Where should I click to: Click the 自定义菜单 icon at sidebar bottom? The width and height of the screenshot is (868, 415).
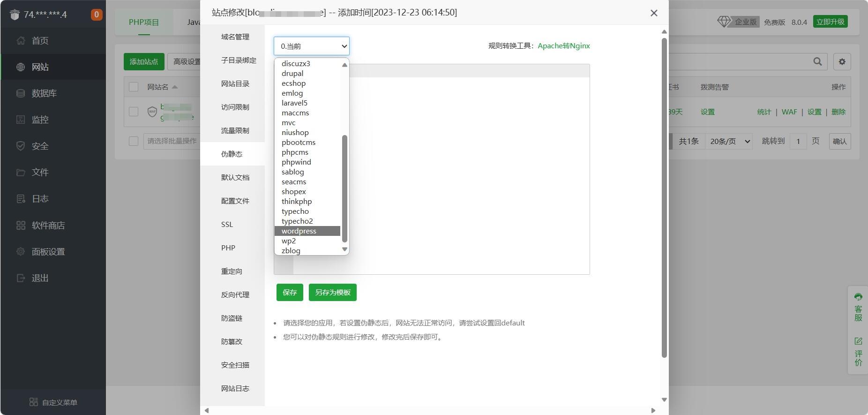click(34, 402)
